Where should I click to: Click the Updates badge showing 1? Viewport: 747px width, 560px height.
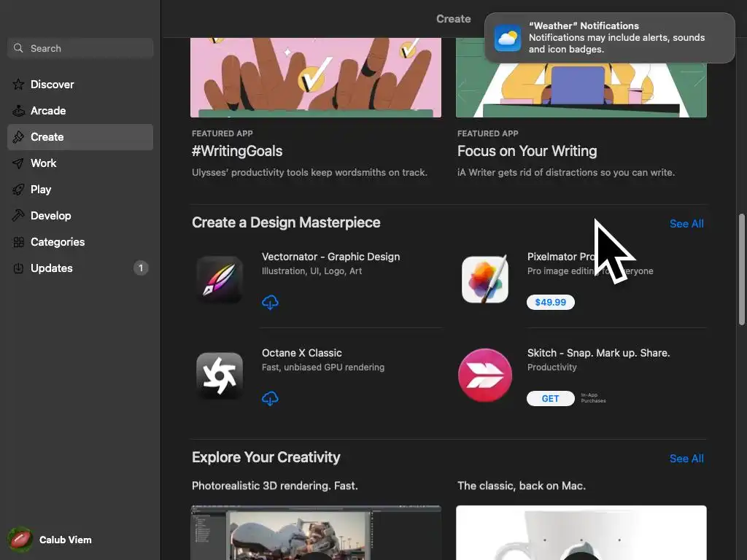[141, 268]
